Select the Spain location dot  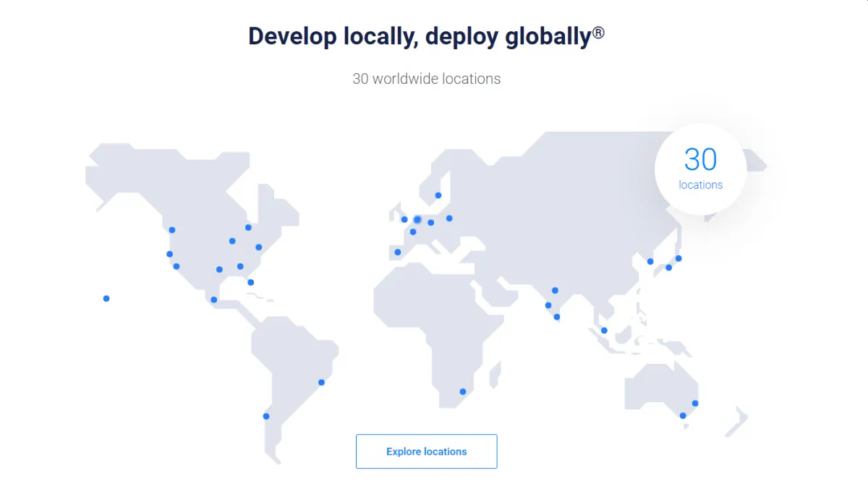[397, 252]
